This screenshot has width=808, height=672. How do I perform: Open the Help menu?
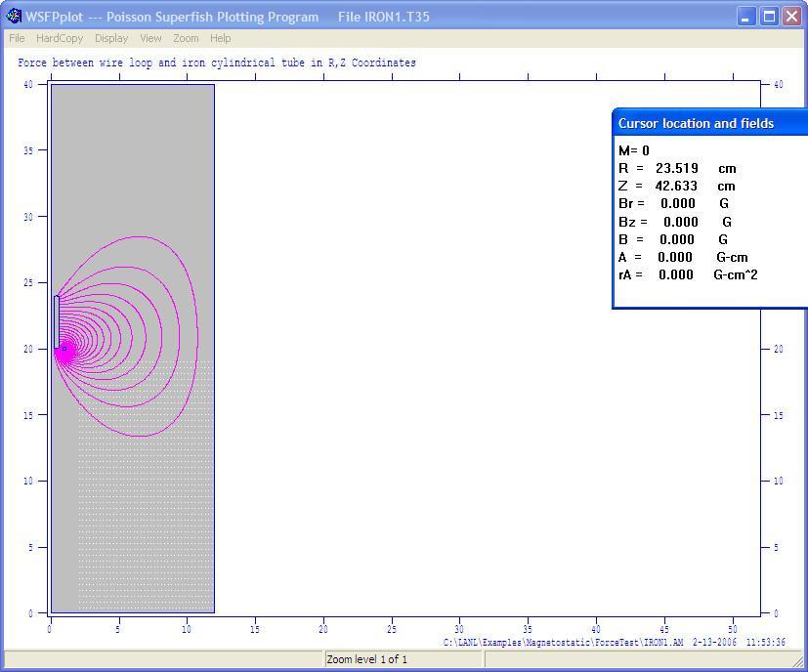[221, 39]
